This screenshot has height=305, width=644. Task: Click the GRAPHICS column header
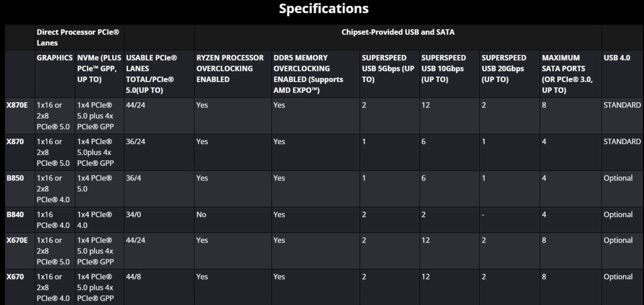(54, 58)
